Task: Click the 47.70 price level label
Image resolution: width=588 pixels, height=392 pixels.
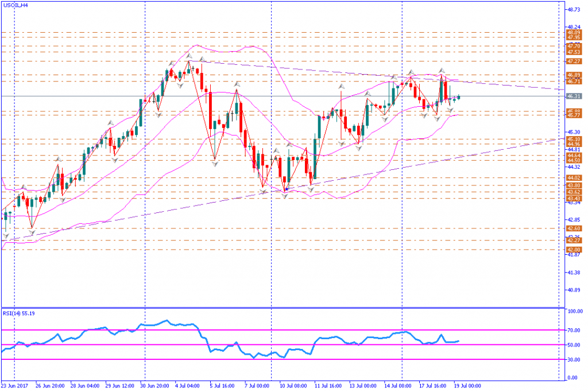Action: pyautogui.click(x=574, y=46)
